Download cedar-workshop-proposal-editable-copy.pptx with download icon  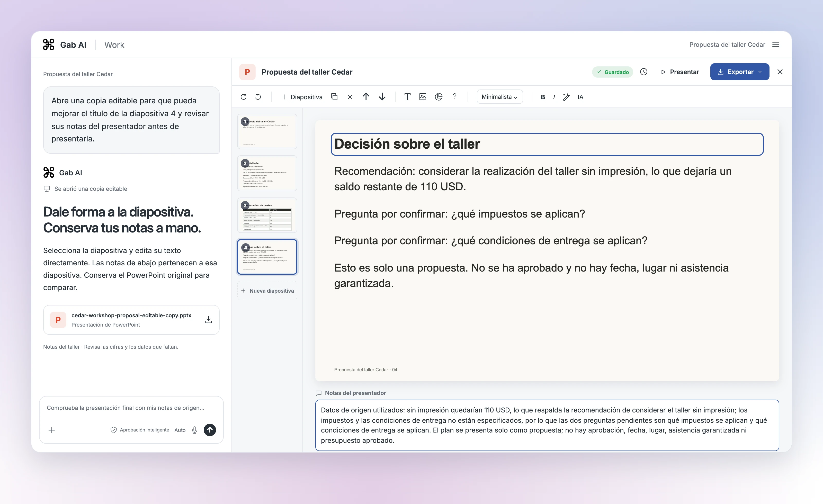(208, 320)
